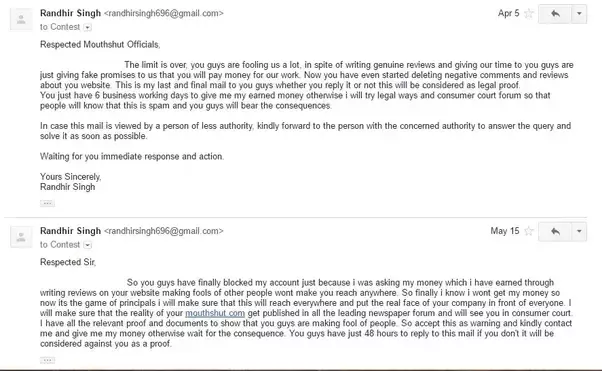602x371 pixels.
Task: Open the mouthshut.com link
Action: [215, 313]
